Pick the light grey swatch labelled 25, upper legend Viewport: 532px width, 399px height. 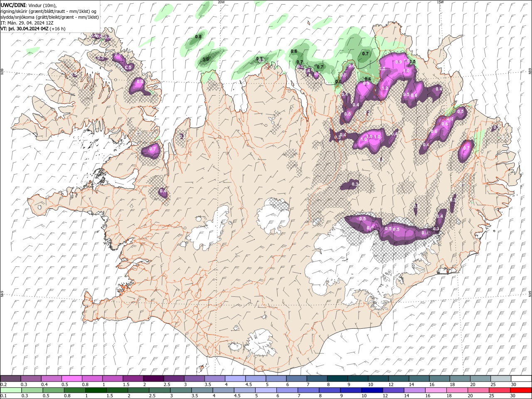[x=500, y=379]
